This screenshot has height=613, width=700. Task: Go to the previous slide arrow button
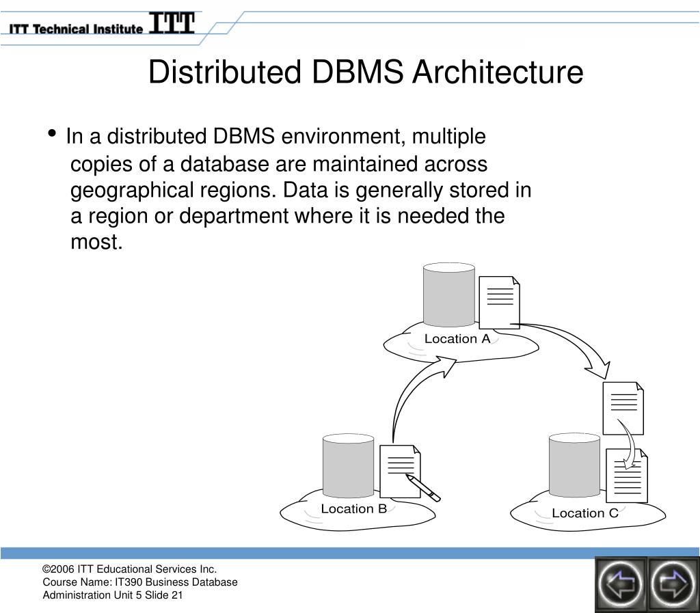point(621,584)
